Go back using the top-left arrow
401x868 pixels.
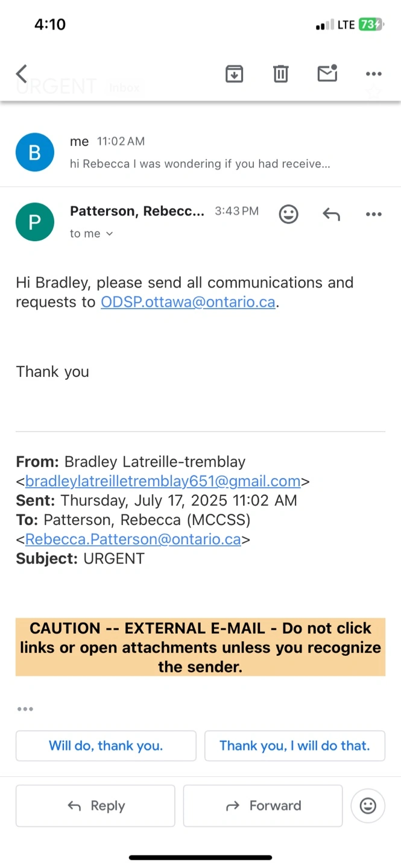[x=22, y=74]
